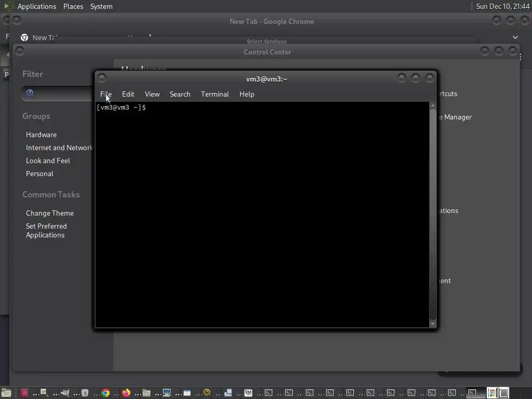Image resolution: width=532 pixels, height=399 pixels.
Task: Click the clock showing Sun Dec 10, 21:44
Action: (x=502, y=6)
